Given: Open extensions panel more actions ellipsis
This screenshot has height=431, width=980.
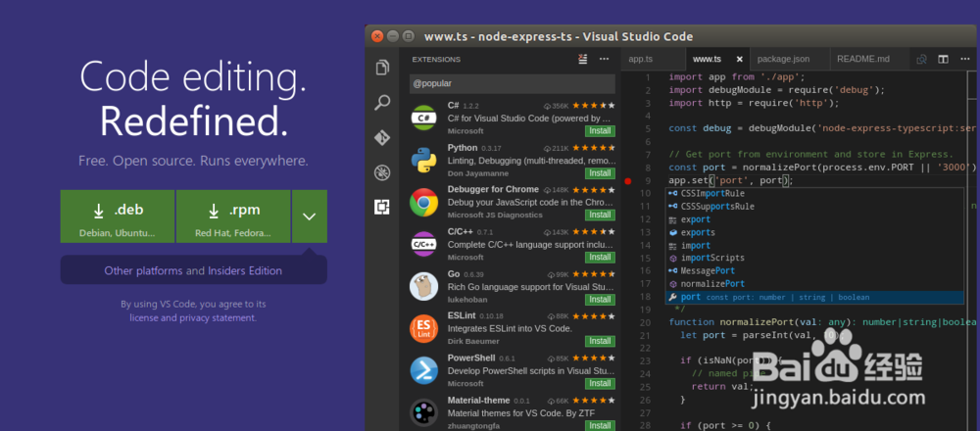Looking at the screenshot, I should (x=604, y=59).
